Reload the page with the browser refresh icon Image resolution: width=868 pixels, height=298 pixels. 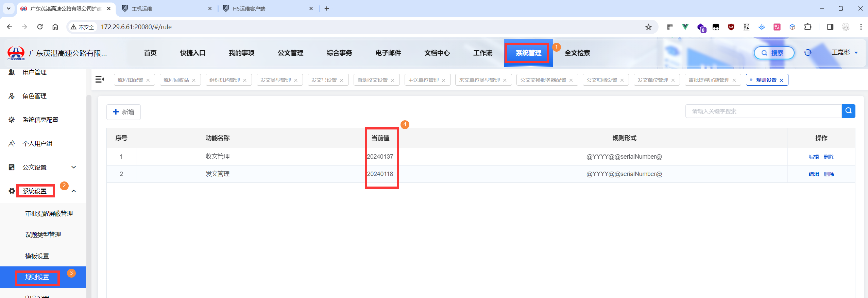(x=40, y=27)
